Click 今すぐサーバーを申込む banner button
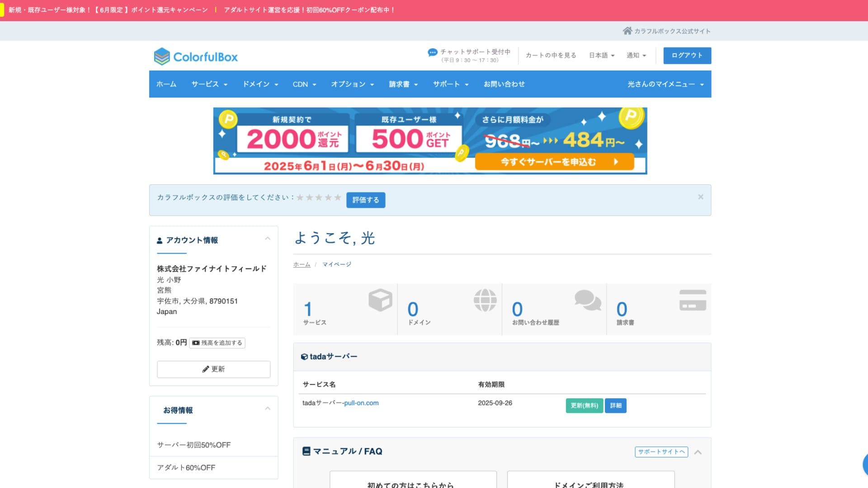Viewport: 868px width, 488px height. pyautogui.click(x=554, y=162)
